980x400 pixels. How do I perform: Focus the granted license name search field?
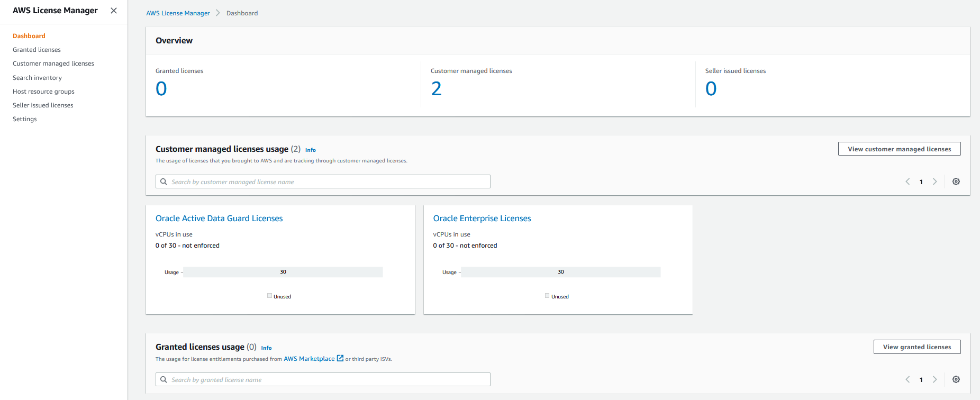323,379
